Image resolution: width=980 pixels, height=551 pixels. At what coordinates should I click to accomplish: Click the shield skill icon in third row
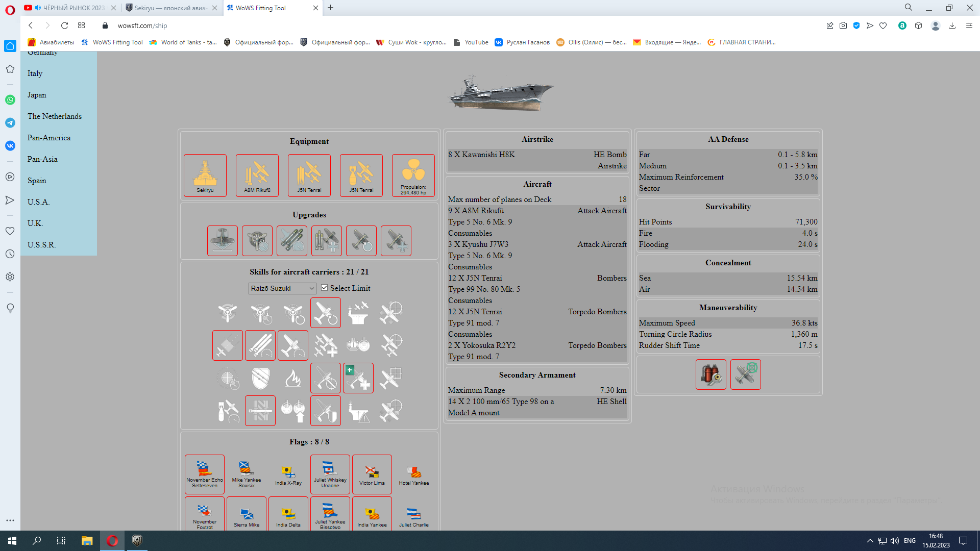pos(260,378)
